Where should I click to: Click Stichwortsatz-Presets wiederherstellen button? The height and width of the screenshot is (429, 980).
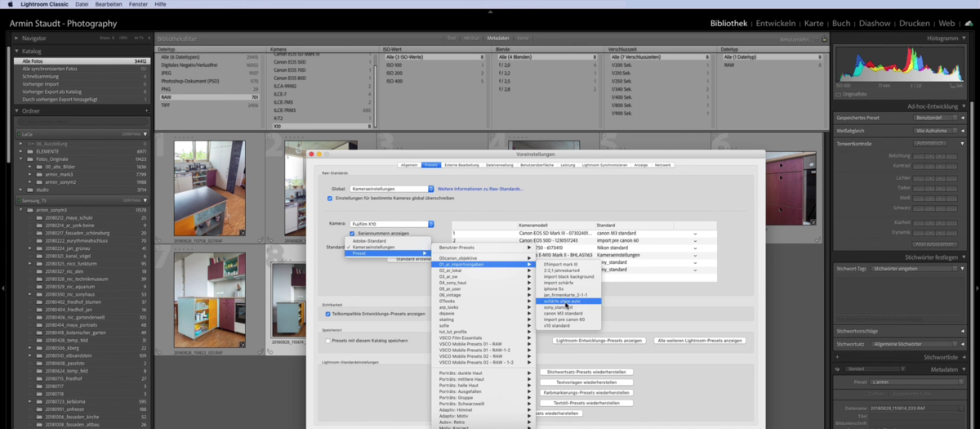(x=586, y=372)
